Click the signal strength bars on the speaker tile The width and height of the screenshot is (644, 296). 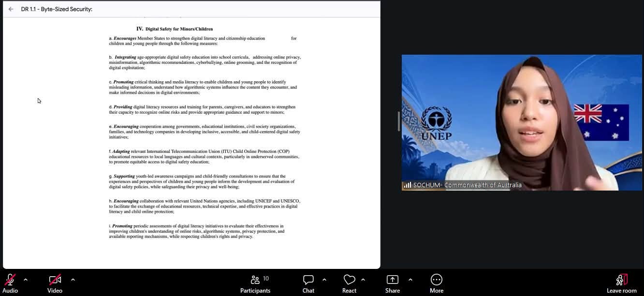(407, 185)
